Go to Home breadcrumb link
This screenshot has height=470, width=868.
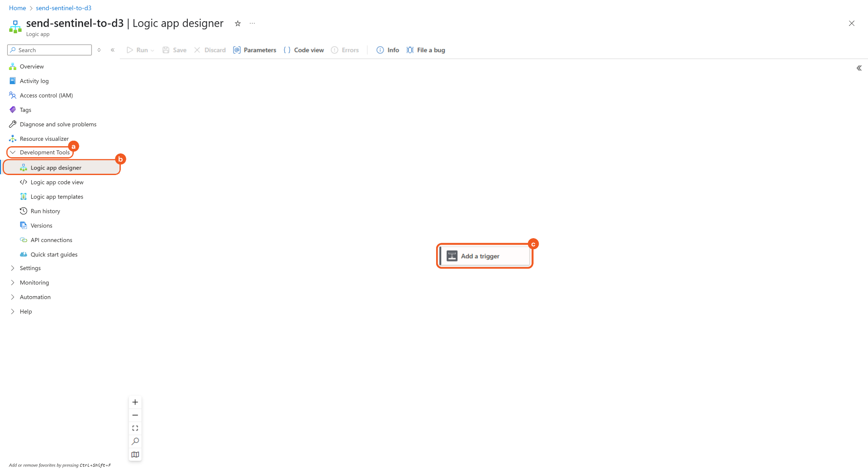tap(17, 8)
